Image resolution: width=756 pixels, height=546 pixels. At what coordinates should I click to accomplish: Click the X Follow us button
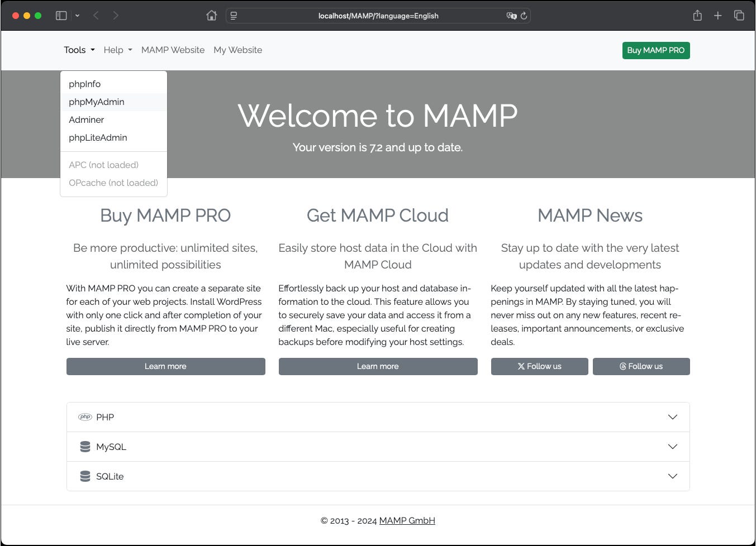[540, 366]
